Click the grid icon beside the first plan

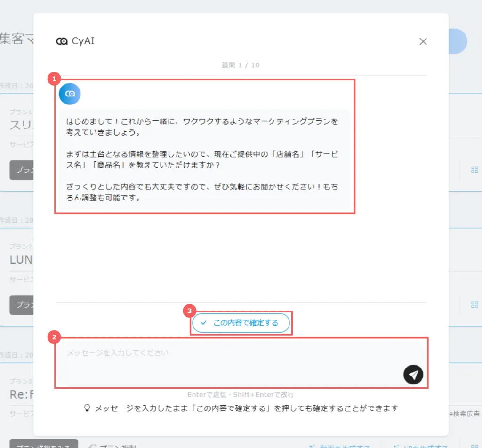click(474, 170)
